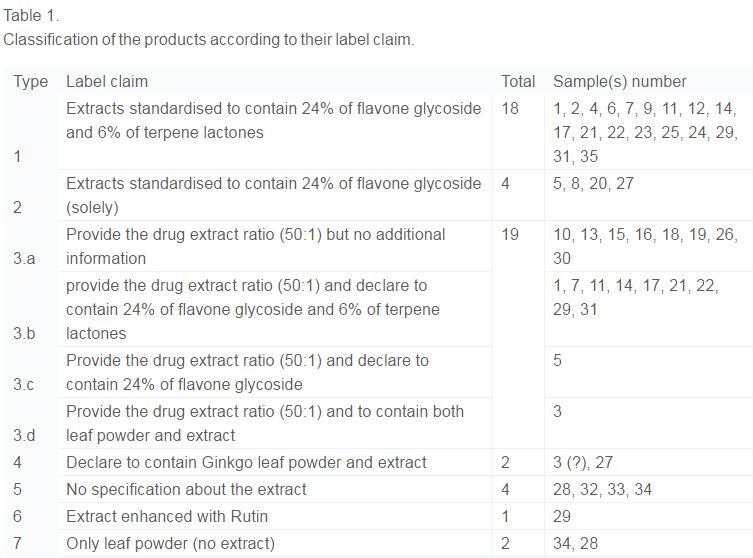Viewport: 753px width, 558px height.
Task: Select the type cell labeled 3.a
Action: (25, 258)
